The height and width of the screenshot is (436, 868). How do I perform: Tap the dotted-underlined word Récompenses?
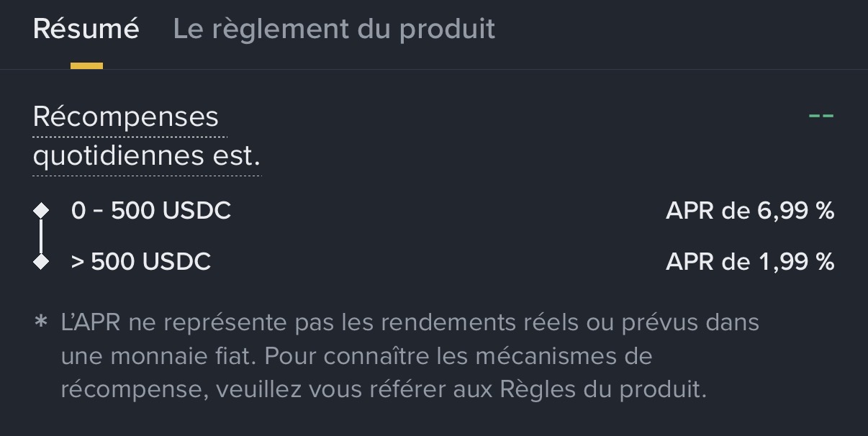[x=126, y=117]
